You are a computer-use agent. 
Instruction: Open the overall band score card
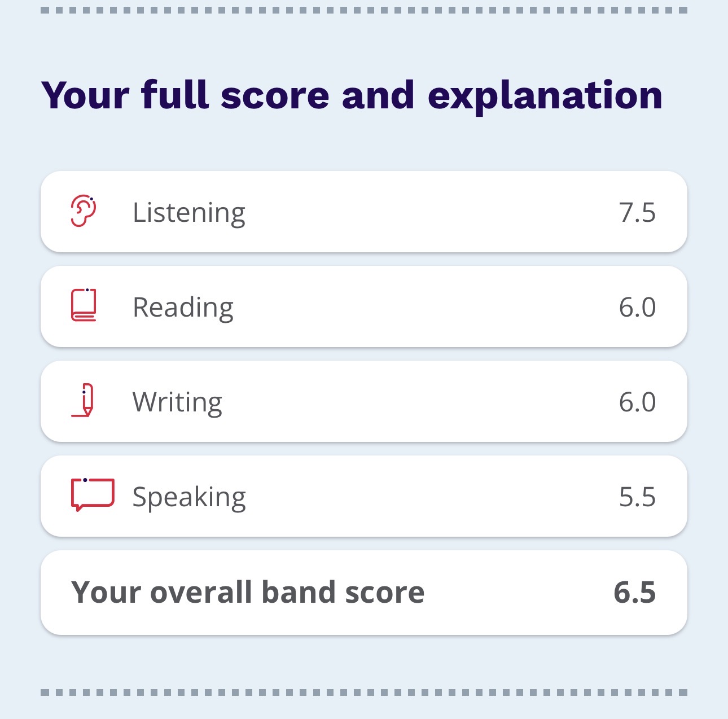pyautogui.click(x=364, y=593)
